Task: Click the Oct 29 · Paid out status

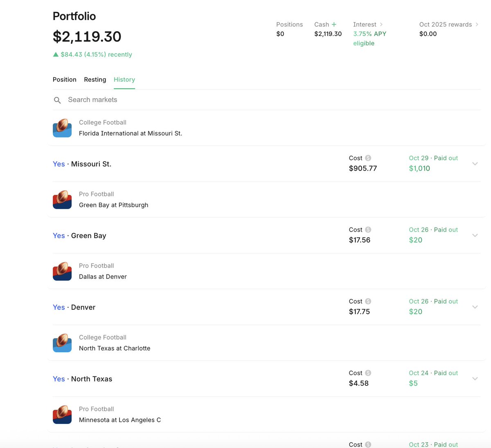Action: 433,158
